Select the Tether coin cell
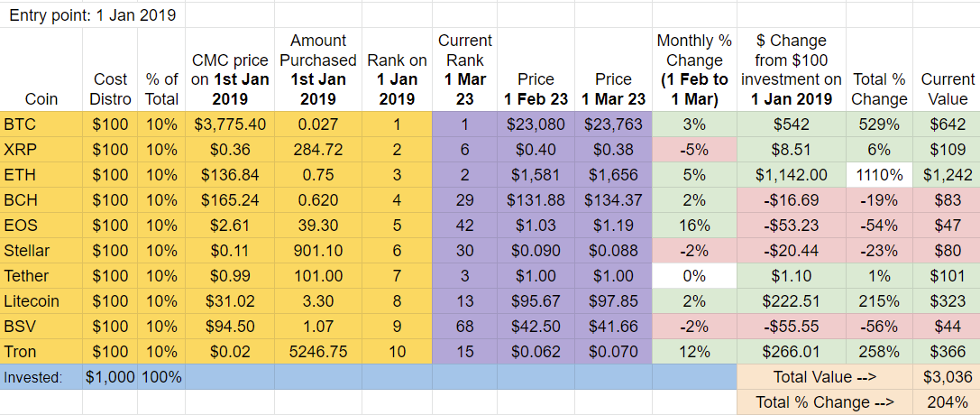The width and height of the screenshot is (980, 415). click(41, 276)
